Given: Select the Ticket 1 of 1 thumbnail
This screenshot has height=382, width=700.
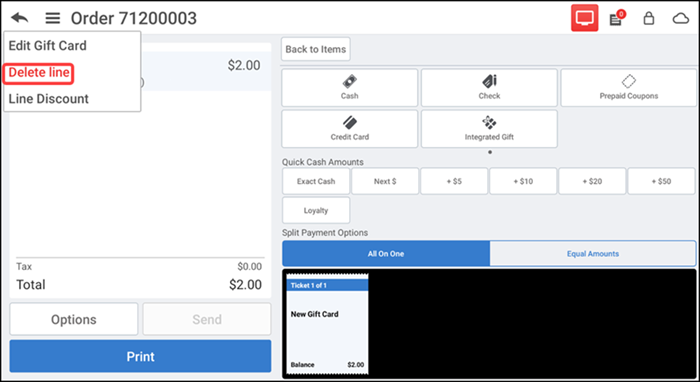Looking at the screenshot, I should click(327, 324).
